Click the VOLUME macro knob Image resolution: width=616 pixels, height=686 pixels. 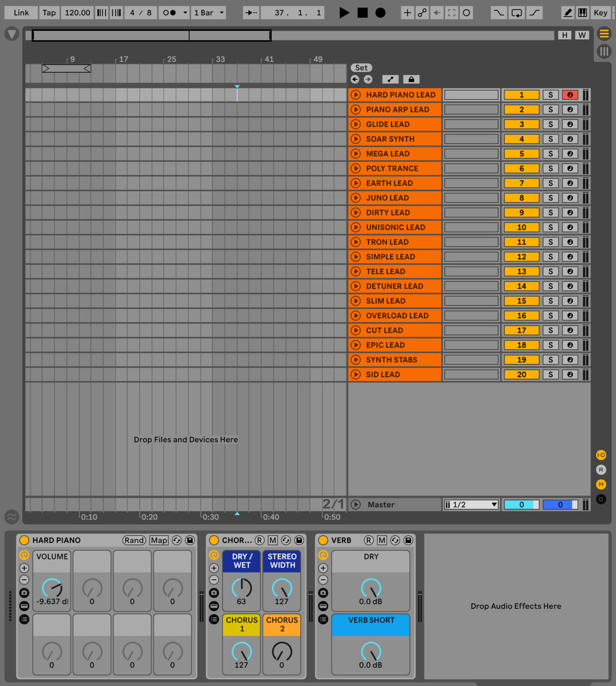point(52,588)
